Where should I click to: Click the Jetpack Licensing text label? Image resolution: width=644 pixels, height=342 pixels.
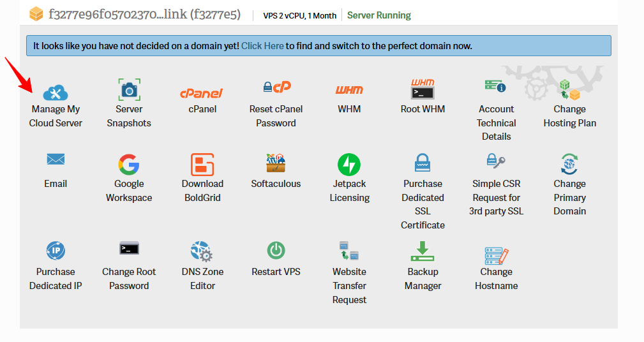pos(350,191)
